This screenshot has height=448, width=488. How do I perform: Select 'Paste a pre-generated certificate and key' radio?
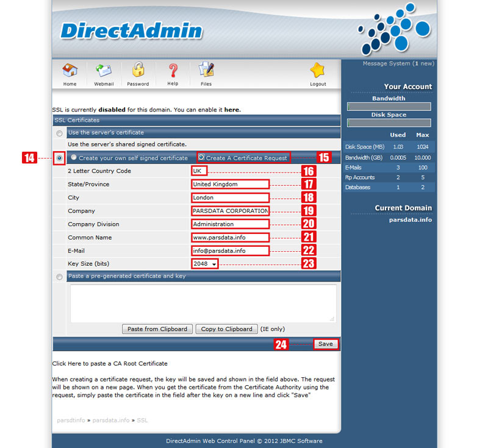click(59, 277)
